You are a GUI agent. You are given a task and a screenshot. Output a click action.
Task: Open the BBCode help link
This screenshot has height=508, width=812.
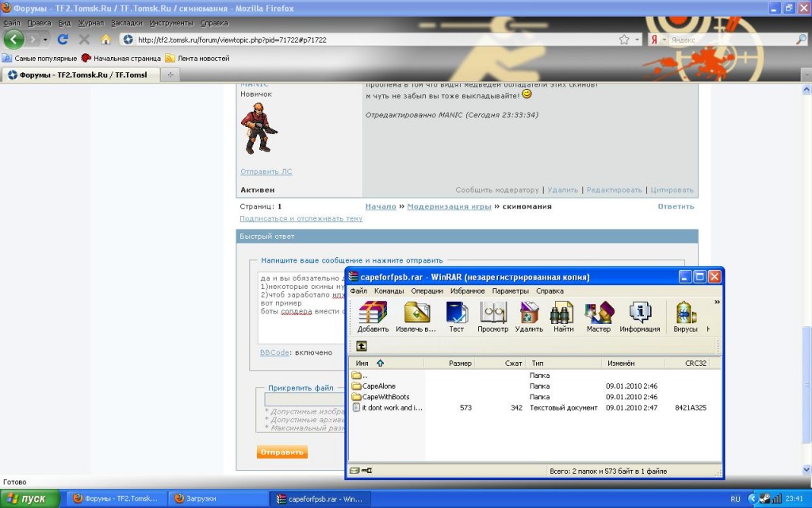pos(274,352)
